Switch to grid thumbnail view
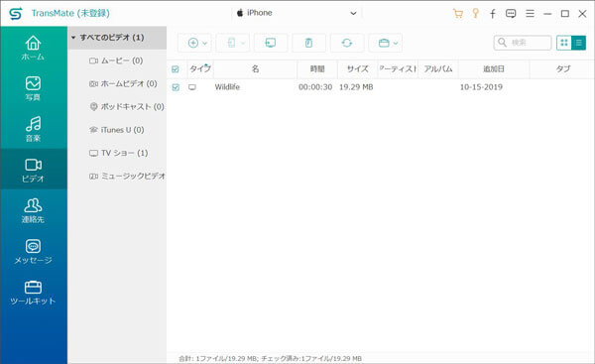 pos(564,43)
